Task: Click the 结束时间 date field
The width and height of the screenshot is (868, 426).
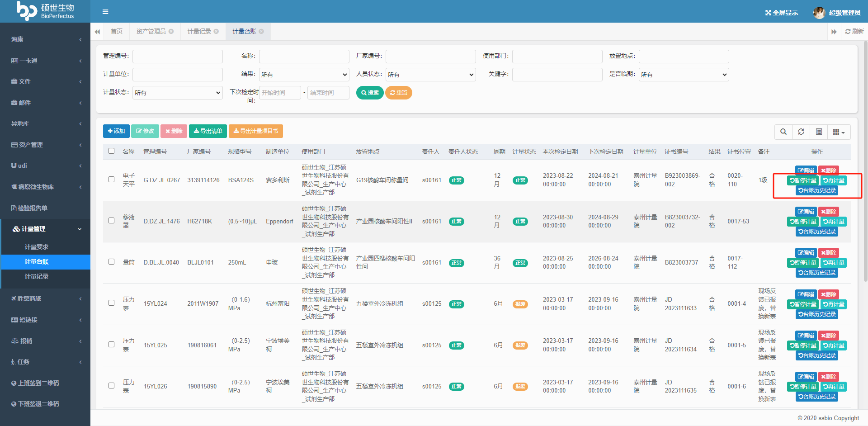Action: tap(328, 93)
